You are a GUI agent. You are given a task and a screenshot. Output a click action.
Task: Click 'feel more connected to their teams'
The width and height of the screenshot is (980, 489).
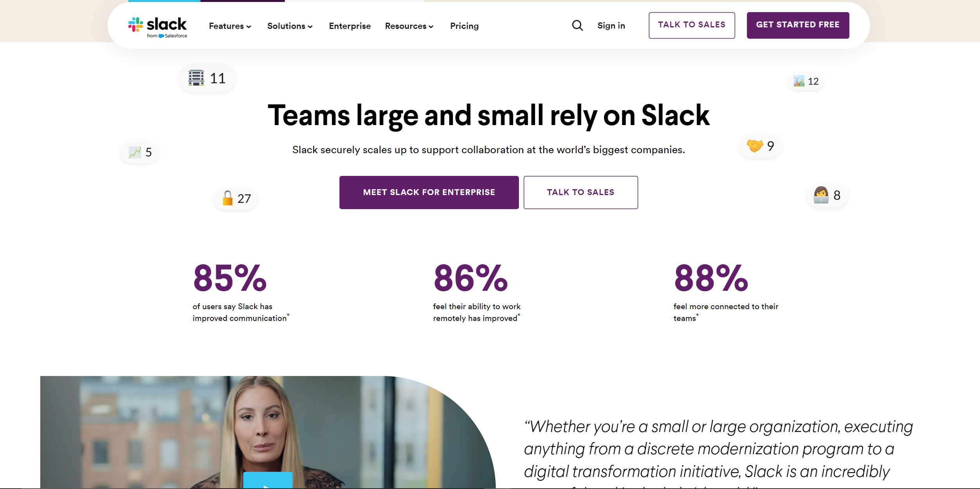726,312
